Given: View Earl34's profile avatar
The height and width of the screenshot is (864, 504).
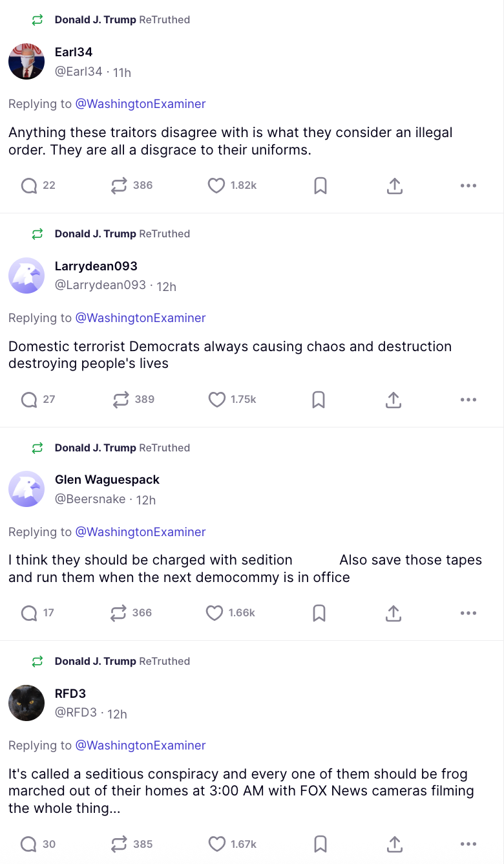Looking at the screenshot, I should pos(26,61).
